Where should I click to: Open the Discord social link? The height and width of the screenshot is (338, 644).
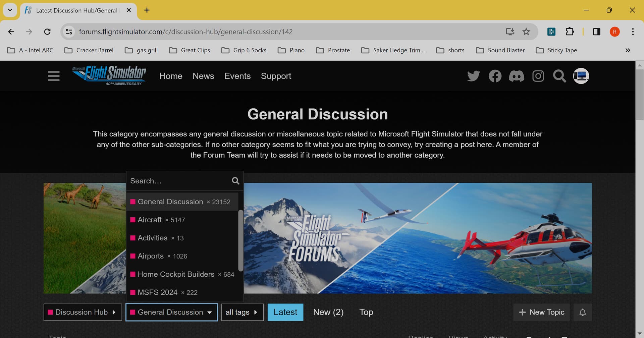coord(517,76)
